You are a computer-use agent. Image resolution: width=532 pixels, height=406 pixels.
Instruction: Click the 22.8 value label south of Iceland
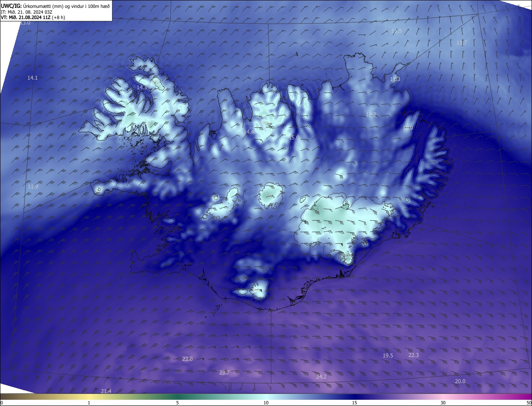click(187, 359)
